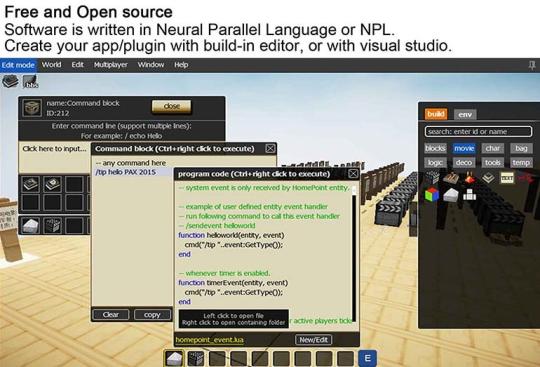Click the copy button
The height and width of the screenshot is (367, 540).
tap(152, 315)
